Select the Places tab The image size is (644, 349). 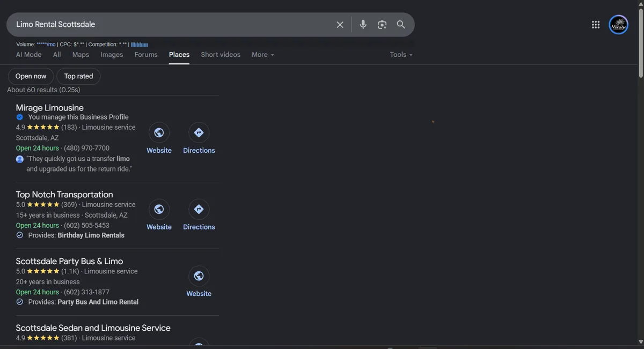(x=179, y=55)
